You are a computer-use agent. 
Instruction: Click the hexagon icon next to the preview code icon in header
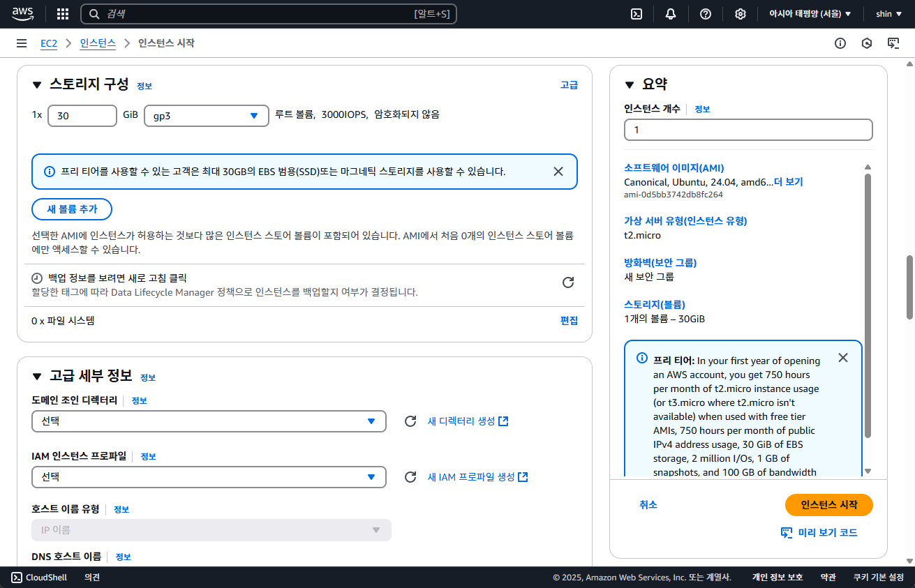click(867, 43)
